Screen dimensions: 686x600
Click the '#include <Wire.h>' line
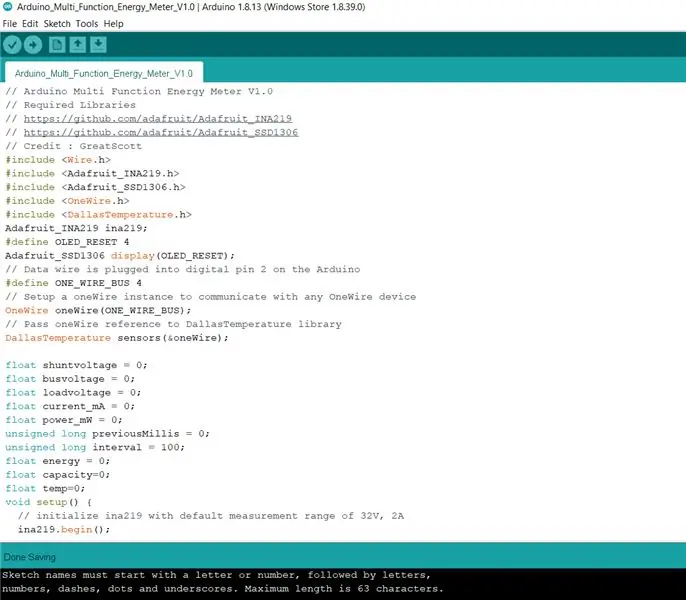coord(58,160)
